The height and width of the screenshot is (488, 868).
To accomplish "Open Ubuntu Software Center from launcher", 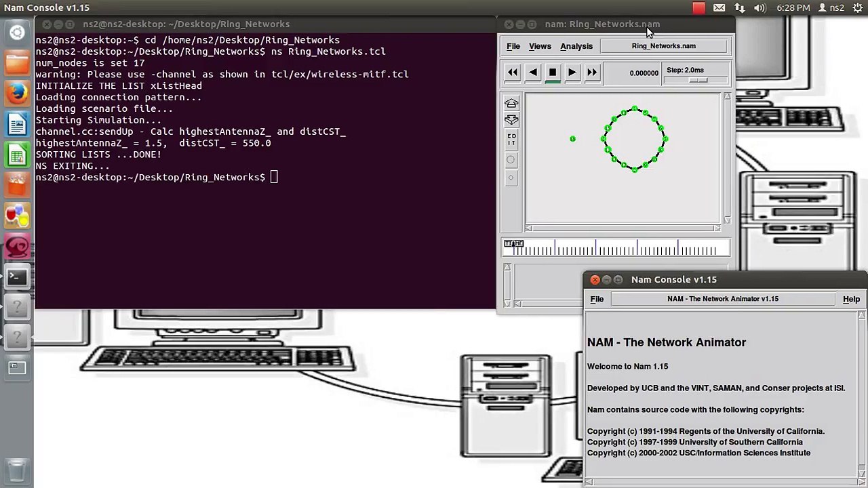I will coord(18,186).
